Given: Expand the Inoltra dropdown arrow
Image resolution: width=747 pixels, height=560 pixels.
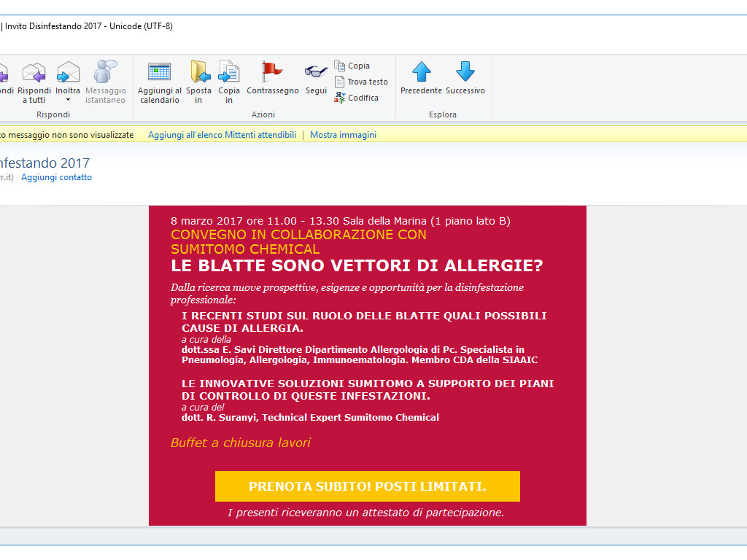Looking at the screenshot, I should click(x=68, y=100).
